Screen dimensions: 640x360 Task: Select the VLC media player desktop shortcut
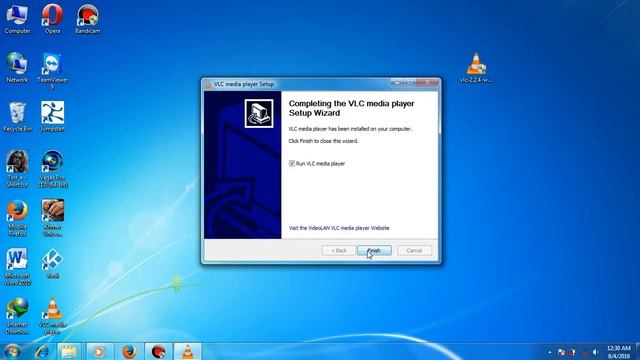click(52, 316)
